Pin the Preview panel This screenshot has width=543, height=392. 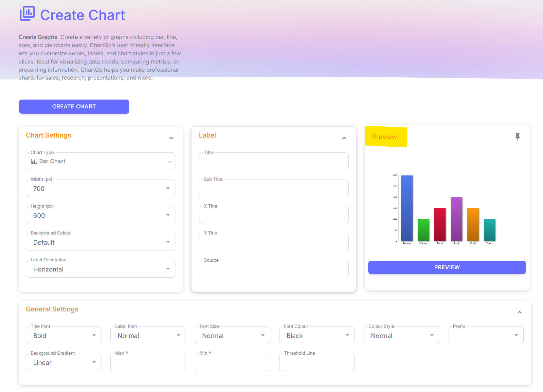[517, 137]
